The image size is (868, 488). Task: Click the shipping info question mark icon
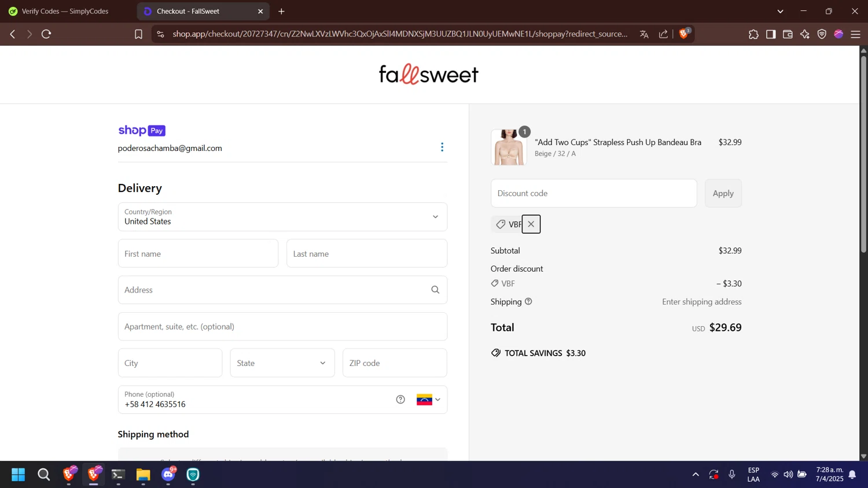pyautogui.click(x=528, y=301)
